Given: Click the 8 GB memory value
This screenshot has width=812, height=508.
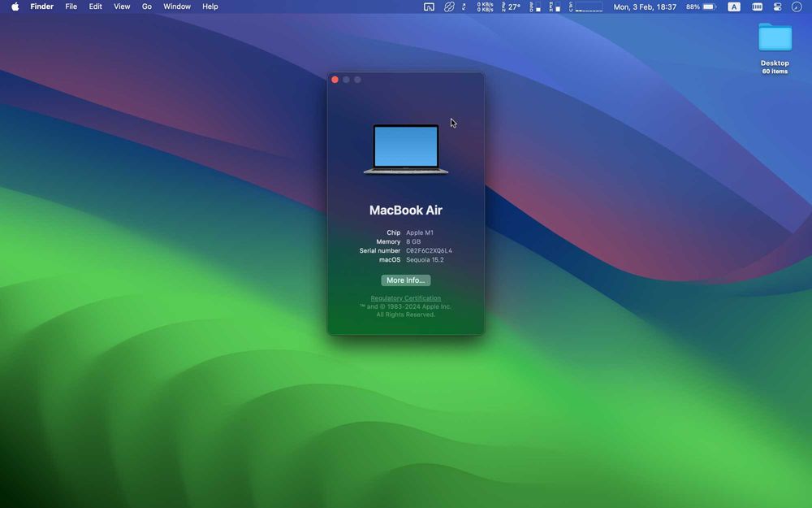Looking at the screenshot, I should (x=413, y=241).
